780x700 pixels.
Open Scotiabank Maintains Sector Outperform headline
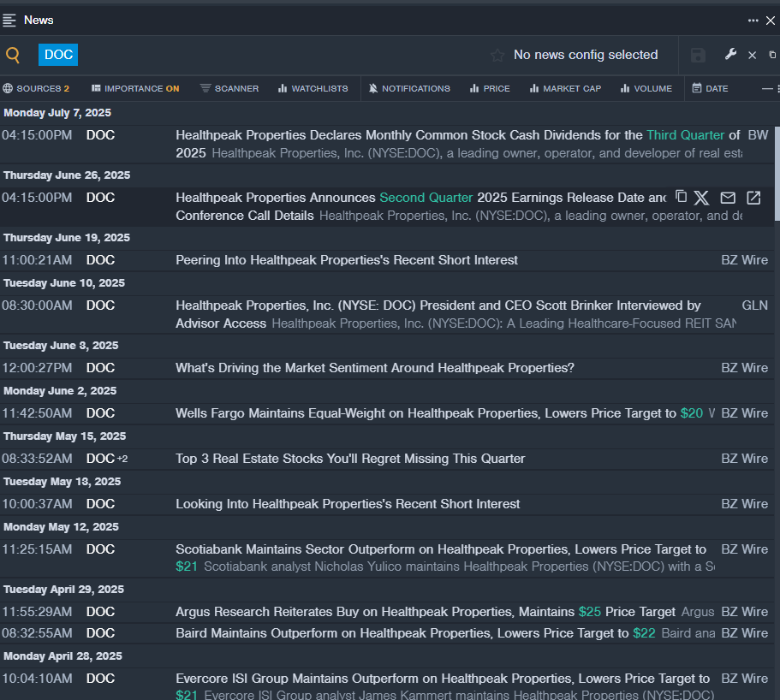tap(441, 558)
